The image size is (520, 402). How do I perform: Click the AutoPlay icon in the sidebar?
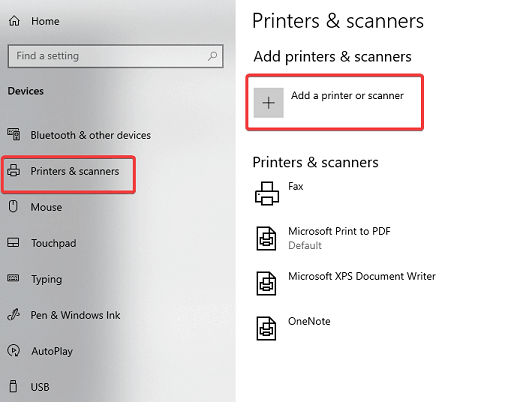(x=14, y=351)
